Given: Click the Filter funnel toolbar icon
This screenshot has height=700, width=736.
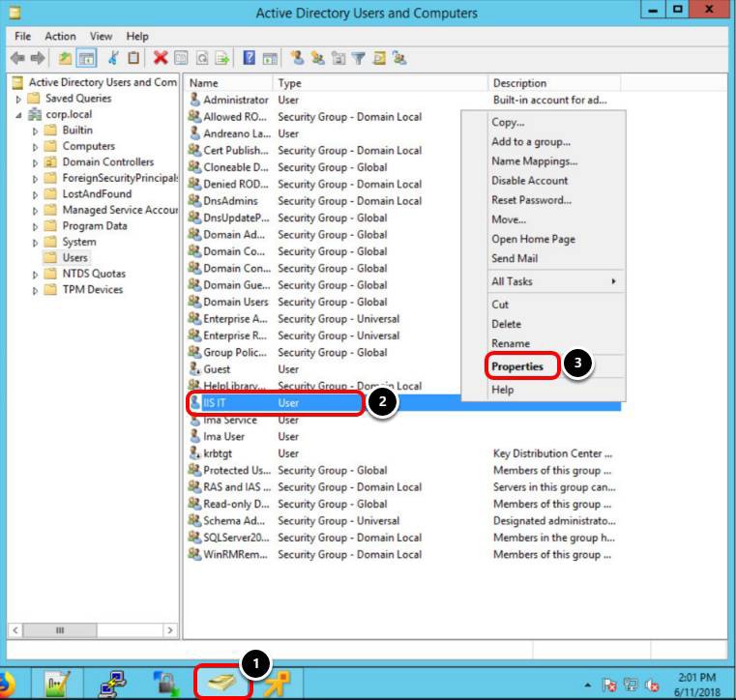Looking at the screenshot, I should pyautogui.click(x=359, y=59).
